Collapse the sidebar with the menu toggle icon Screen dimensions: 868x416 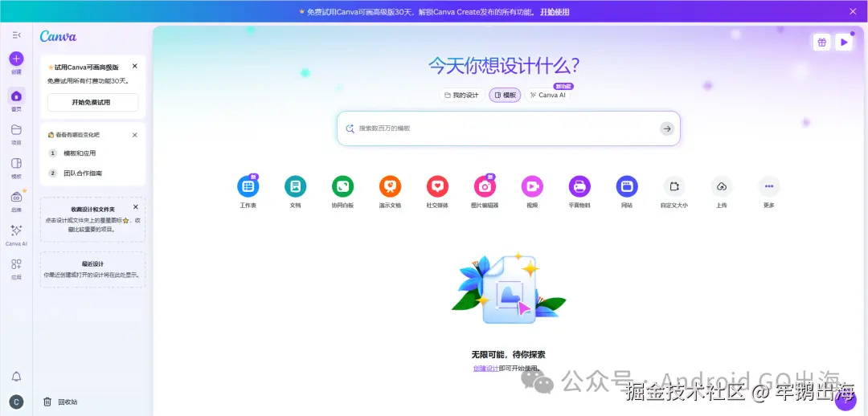(17, 35)
